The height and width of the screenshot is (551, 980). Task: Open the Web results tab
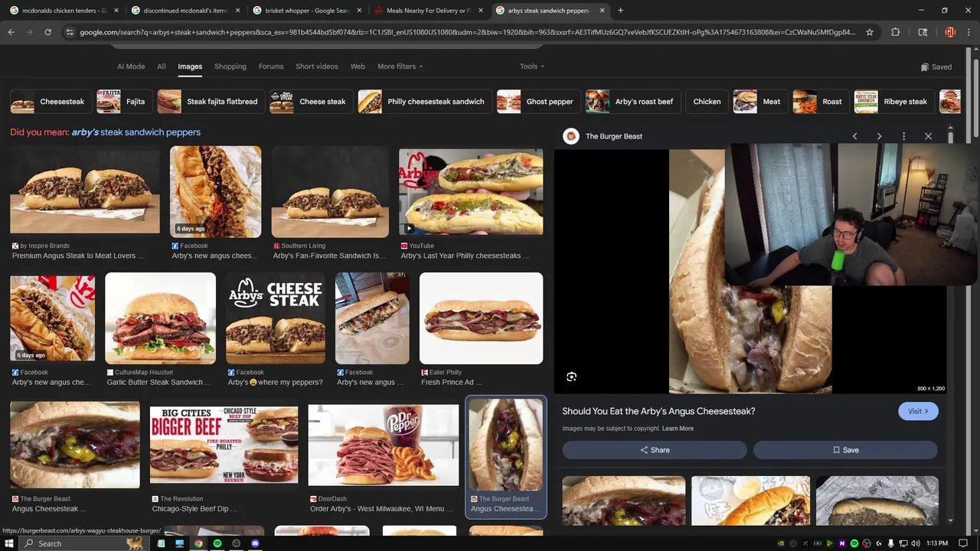(358, 67)
